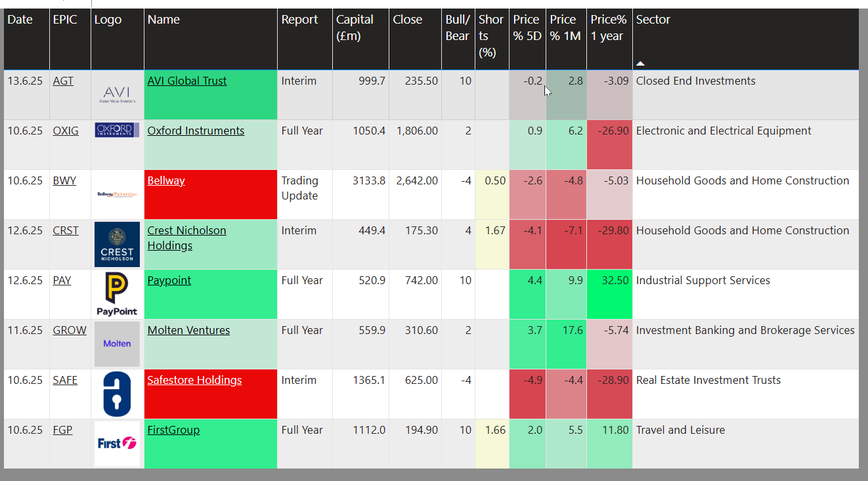
Task: Sort by Bull/Bear column header
Action: (458, 39)
